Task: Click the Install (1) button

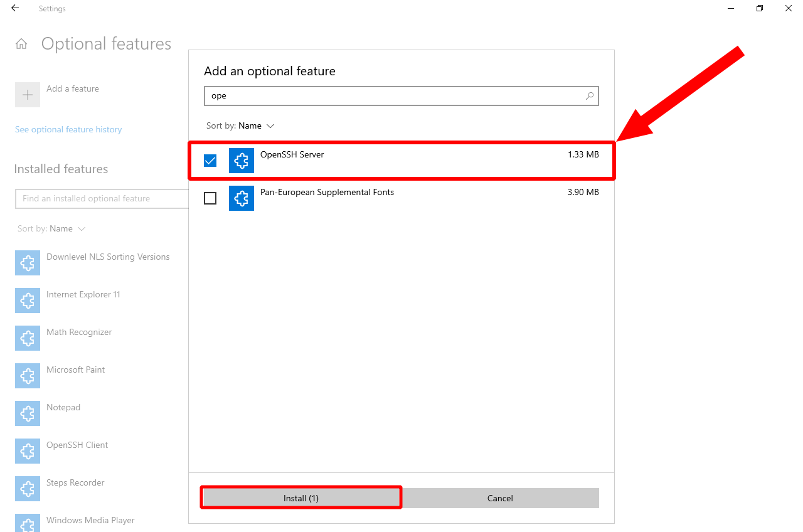Action: [x=301, y=498]
